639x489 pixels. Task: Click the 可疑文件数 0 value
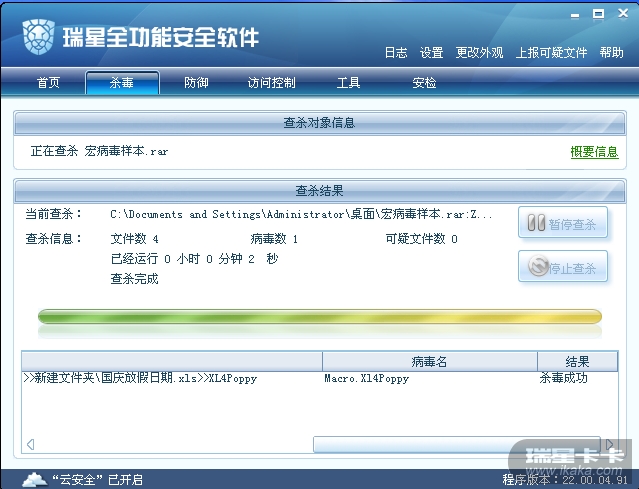click(421, 239)
